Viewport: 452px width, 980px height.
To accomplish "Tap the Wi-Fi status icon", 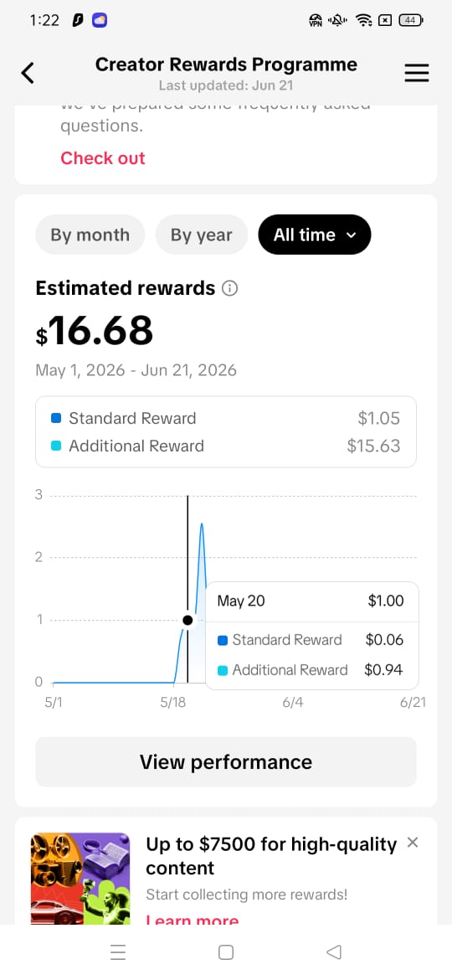I will pyautogui.click(x=363, y=21).
